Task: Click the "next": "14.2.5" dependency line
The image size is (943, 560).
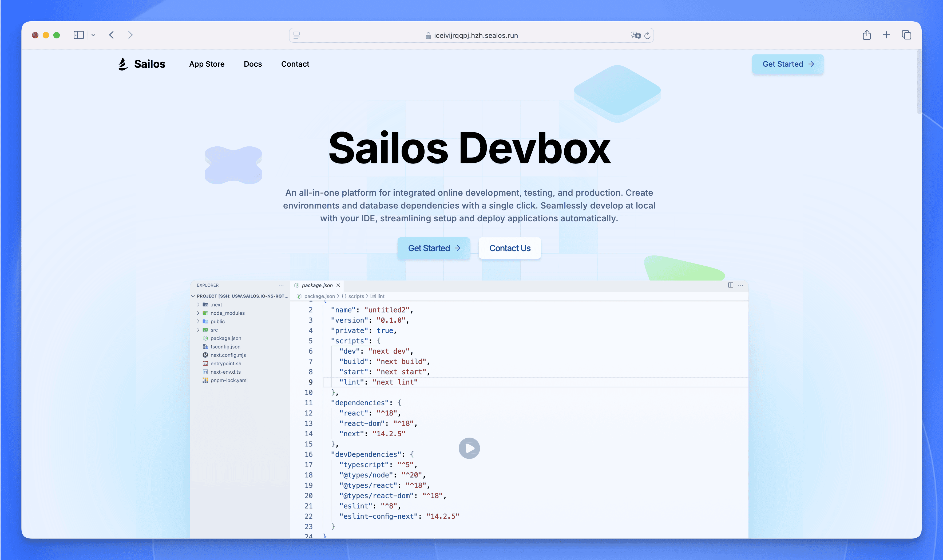Action: click(x=372, y=434)
